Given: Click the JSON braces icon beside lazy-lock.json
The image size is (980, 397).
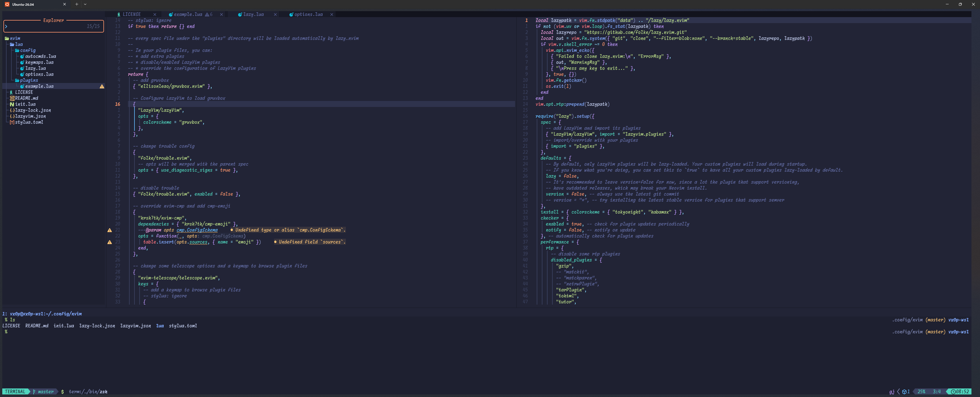Looking at the screenshot, I should [12, 110].
